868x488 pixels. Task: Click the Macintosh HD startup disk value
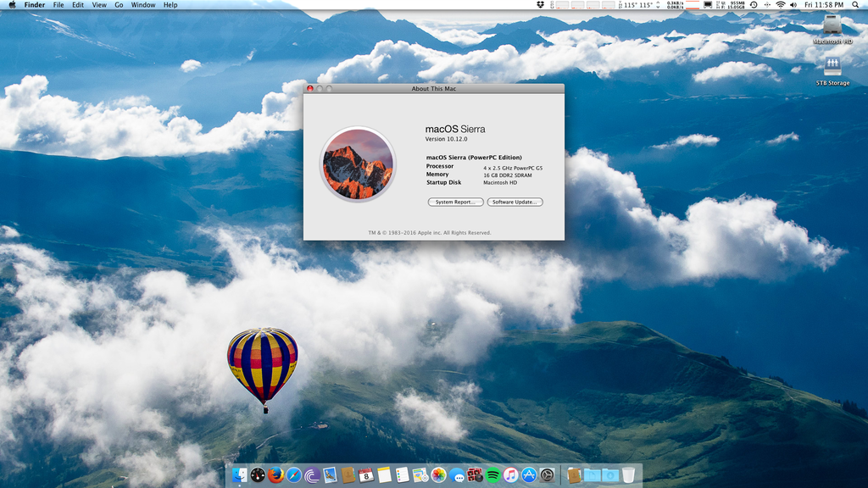click(500, 183)
